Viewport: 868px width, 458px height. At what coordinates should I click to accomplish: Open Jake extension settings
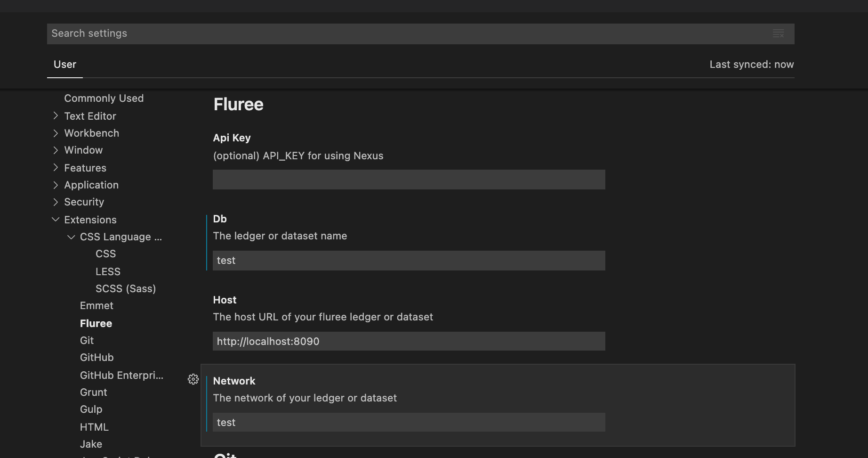click(x=91, y=444)
